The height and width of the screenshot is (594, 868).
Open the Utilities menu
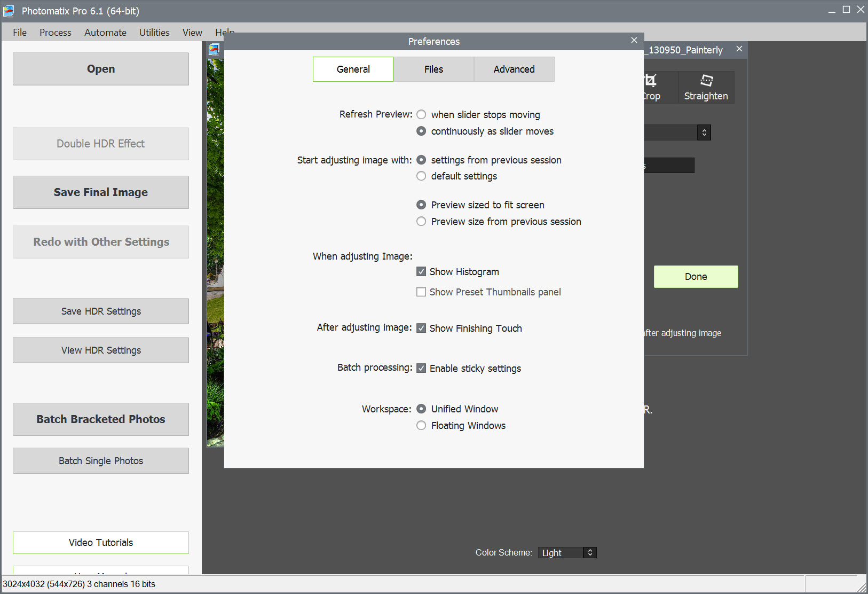point(154,32)
